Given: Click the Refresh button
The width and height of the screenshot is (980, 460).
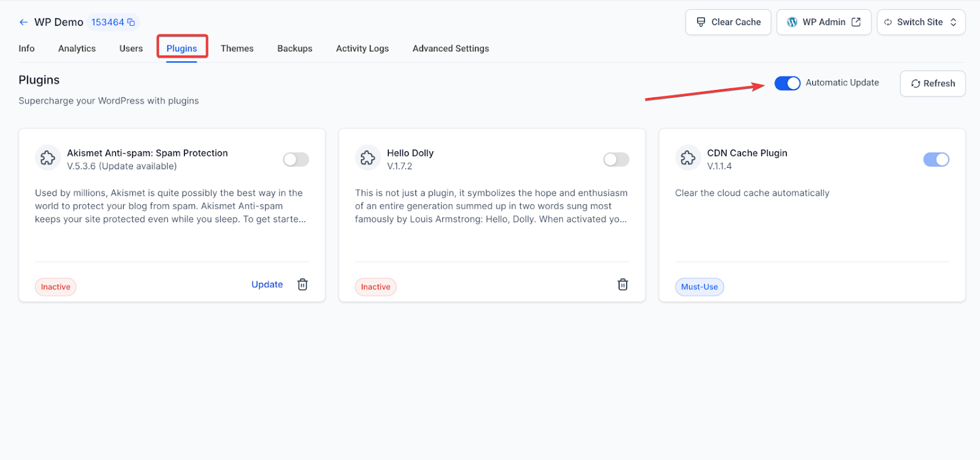Looking at the screenshot, I should pyautogui.click(x=933, y=84).
